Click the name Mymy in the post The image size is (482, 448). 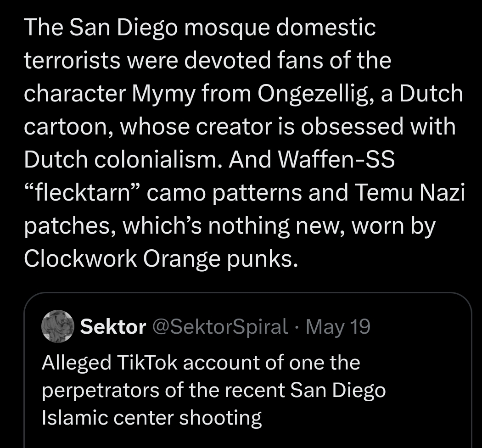click(163, 93)
